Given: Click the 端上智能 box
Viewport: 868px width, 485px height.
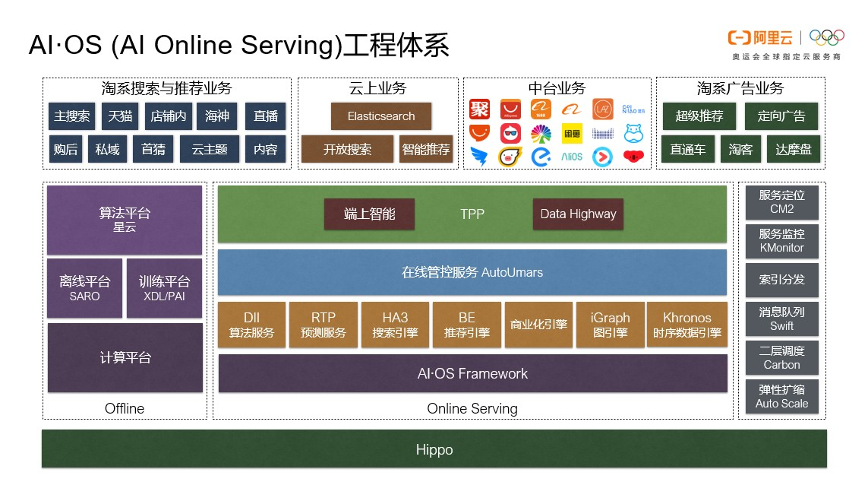Looking at the screenshot, I should 369,214.
